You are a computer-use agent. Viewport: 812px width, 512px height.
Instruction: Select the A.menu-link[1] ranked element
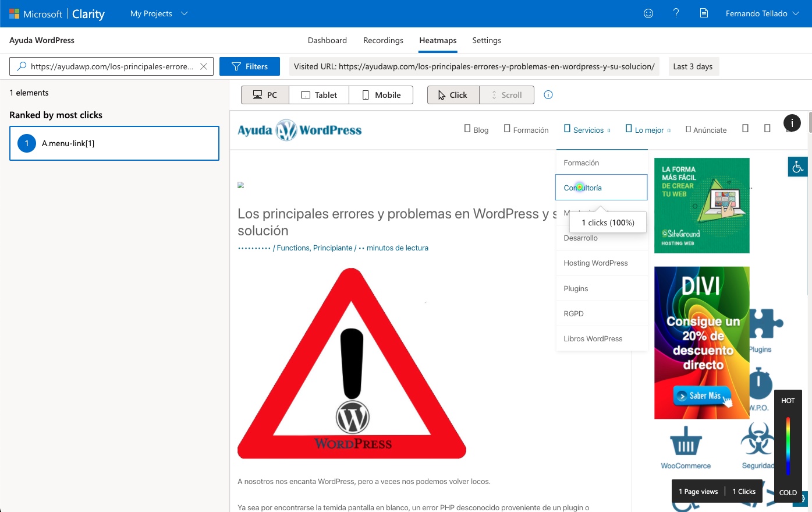coord(114,143)
